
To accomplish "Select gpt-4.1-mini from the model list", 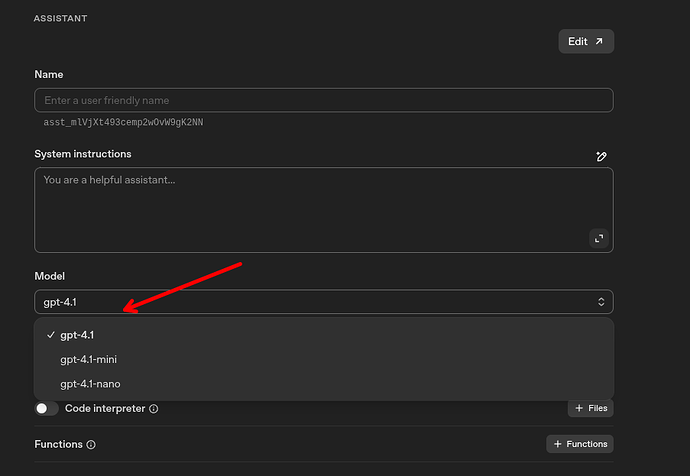I will [x=90, y=359].
